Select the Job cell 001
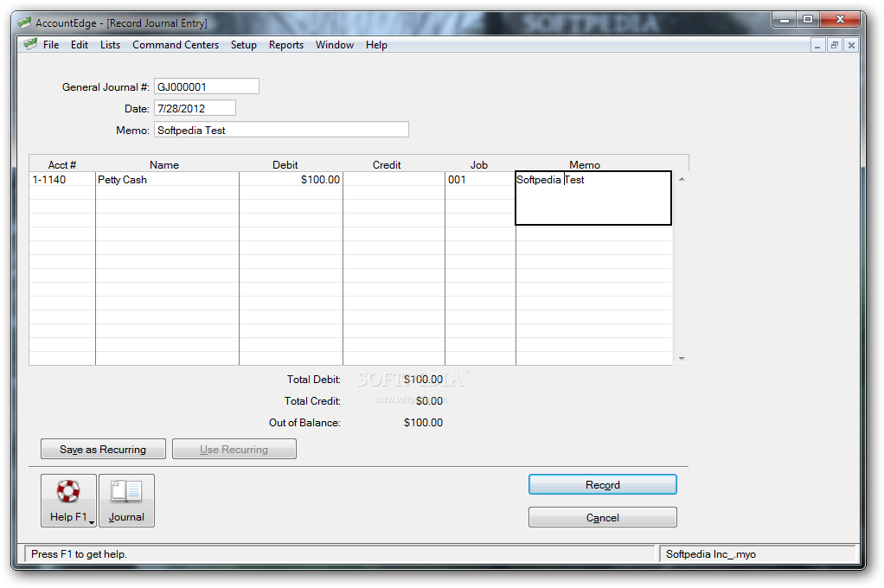 (x=480, y=179)
